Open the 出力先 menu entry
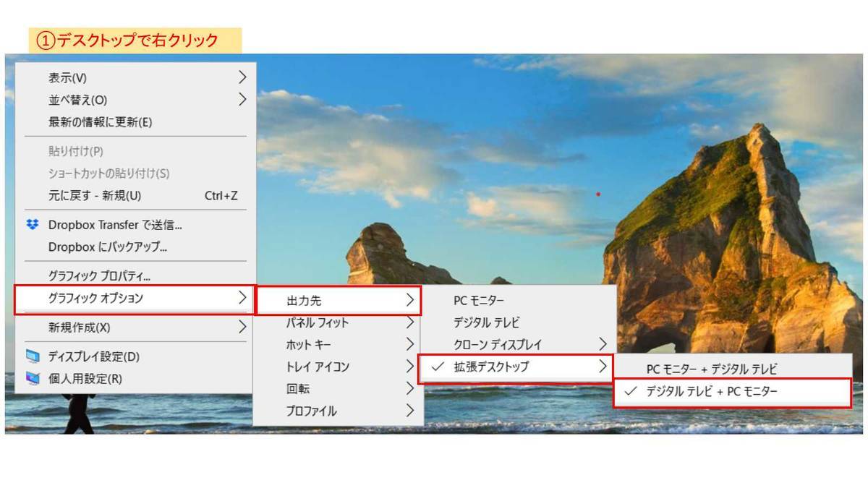The width and height of the screenshot is (868, 488). coord(325,300)
